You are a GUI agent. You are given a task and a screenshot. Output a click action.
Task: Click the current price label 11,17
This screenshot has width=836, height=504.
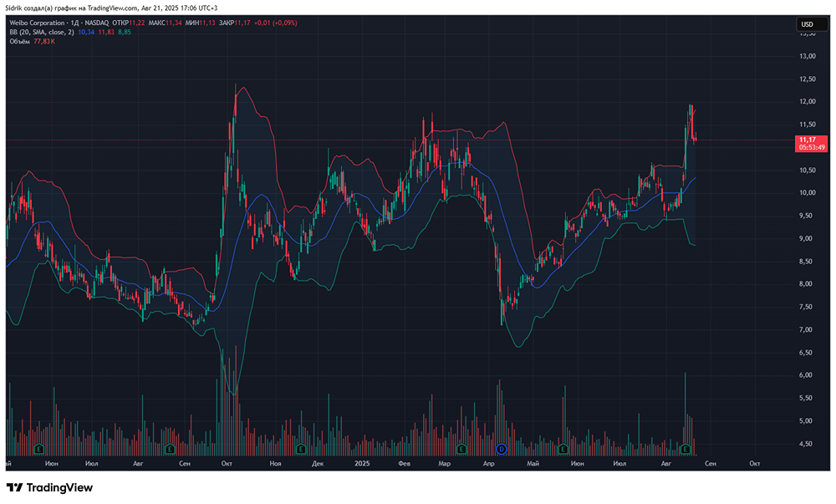pos(808,140)
